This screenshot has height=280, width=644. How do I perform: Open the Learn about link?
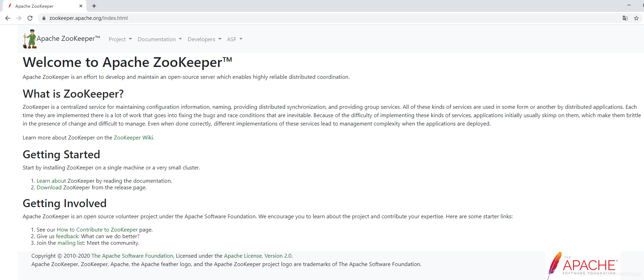[51, 181]
